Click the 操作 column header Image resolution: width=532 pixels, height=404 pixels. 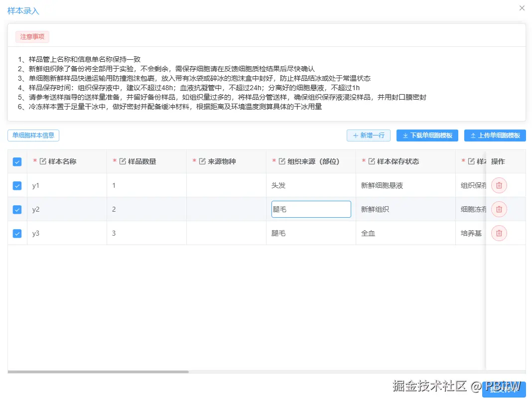point(506,161)
